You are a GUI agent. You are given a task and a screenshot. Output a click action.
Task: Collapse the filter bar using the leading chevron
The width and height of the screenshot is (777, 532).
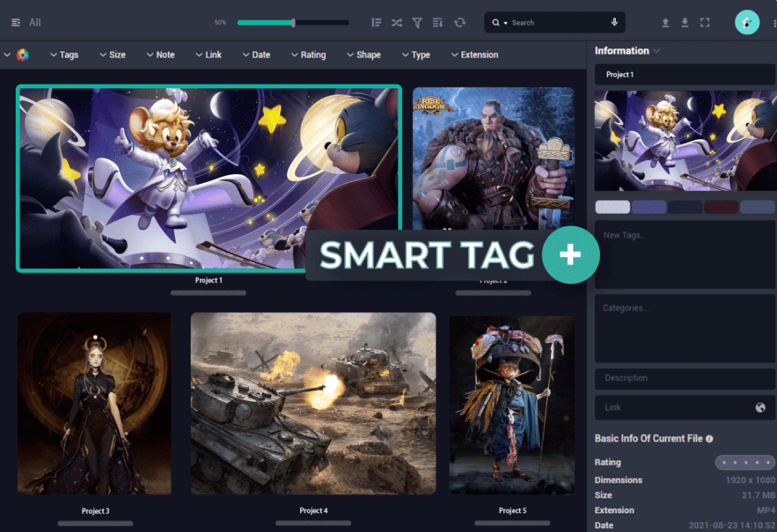tap(7, 55)
